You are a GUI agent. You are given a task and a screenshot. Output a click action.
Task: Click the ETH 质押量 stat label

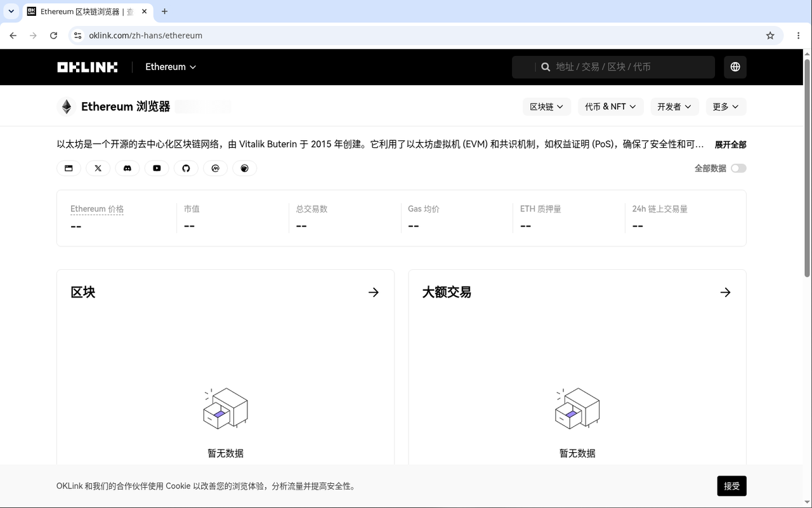tap(540, 209)
